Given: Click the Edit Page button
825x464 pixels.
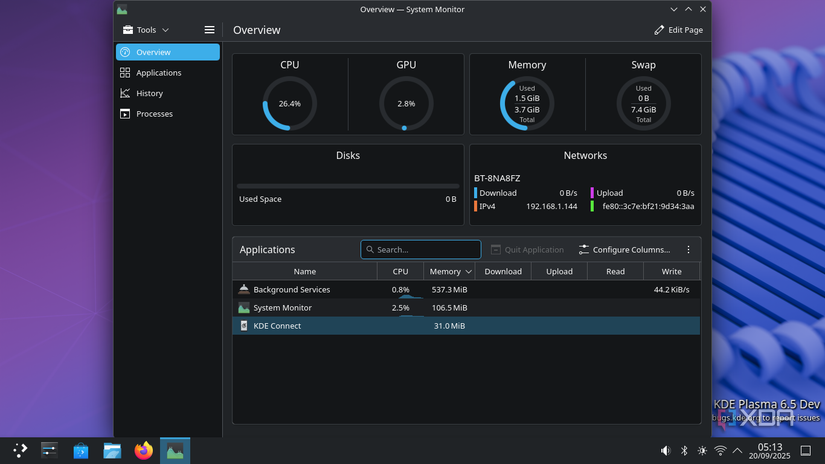Looking at the screenshot, I should pyautogui.click(x=678, y=30).
